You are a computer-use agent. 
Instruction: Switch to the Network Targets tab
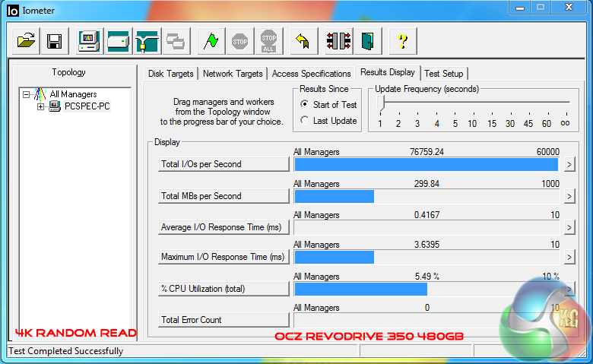(233, 73)
